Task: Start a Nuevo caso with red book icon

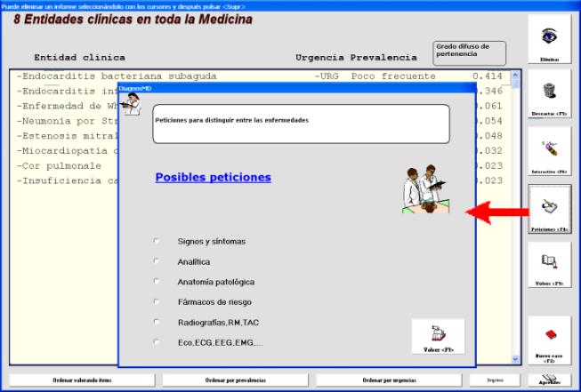Action: tap(551, 340)
